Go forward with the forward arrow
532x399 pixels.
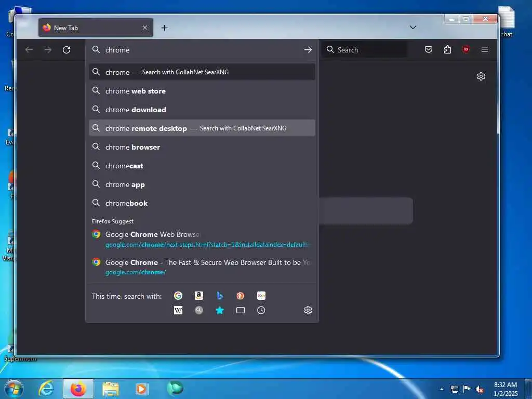click(x=48, y=50)
